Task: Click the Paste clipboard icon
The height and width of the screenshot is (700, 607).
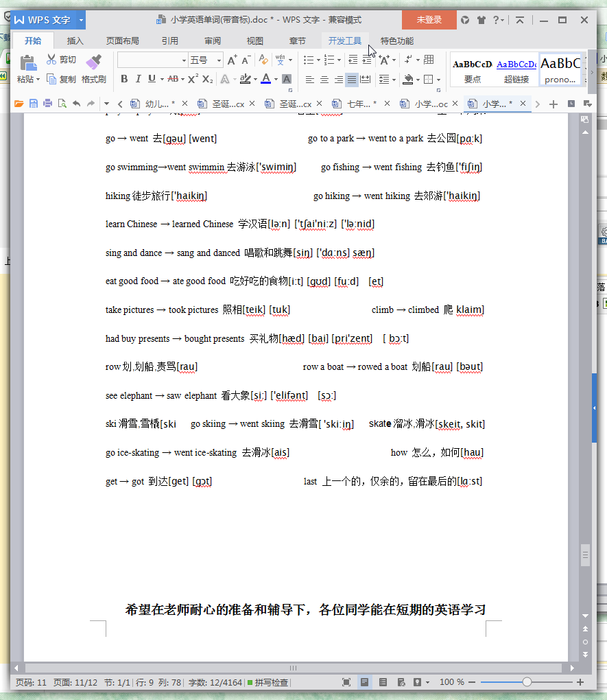Action: (x=28, y=63)
